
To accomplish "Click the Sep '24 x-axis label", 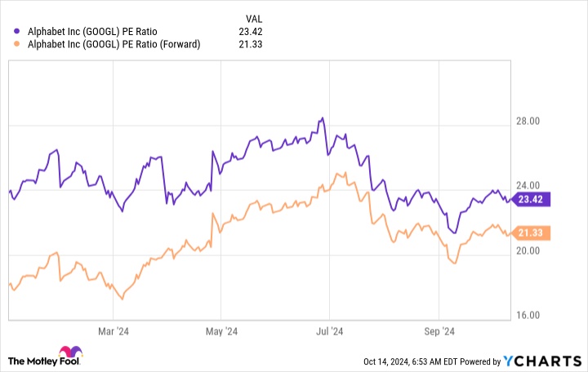I will pyautogui.click(x=438, y=331).
